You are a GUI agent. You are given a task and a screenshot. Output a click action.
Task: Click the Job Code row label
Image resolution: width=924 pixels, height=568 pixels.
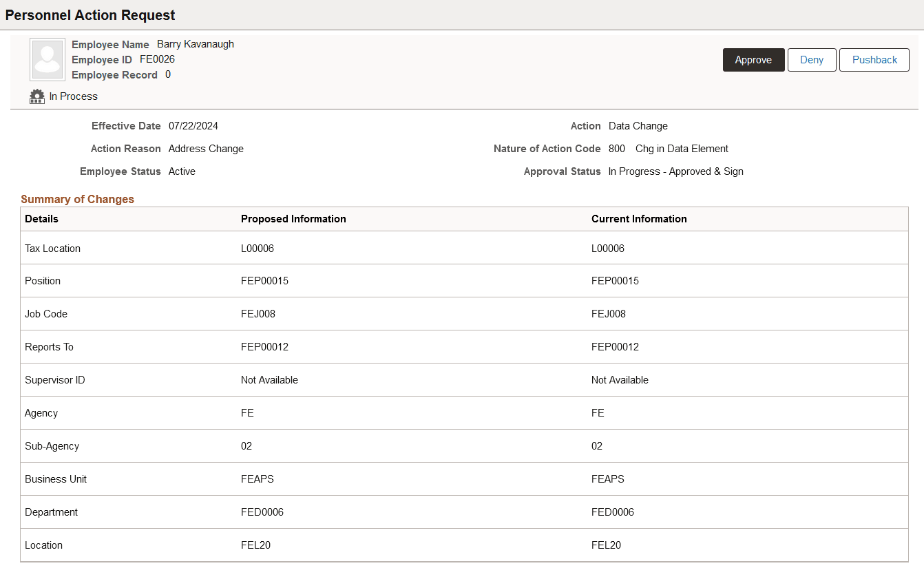46,314
